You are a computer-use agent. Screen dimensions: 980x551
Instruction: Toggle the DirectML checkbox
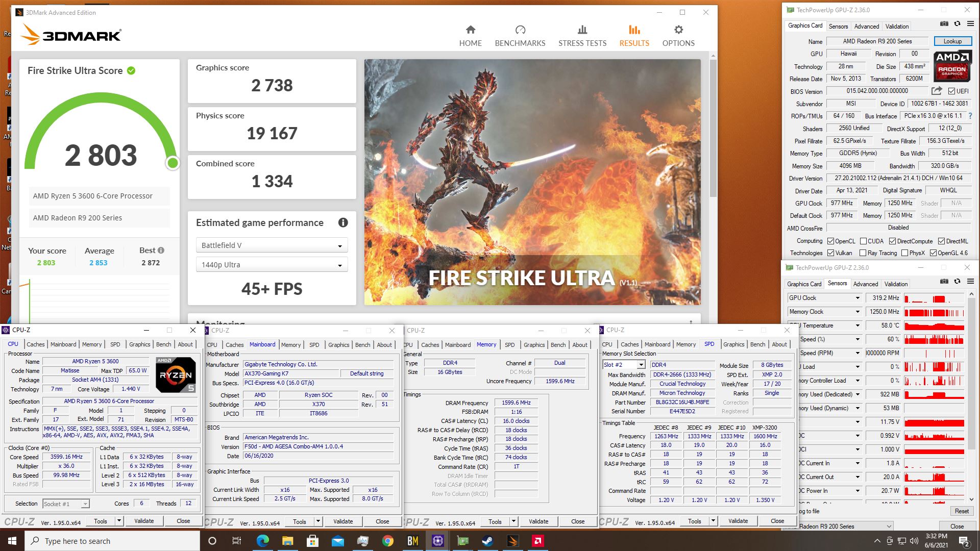point(941,241)
